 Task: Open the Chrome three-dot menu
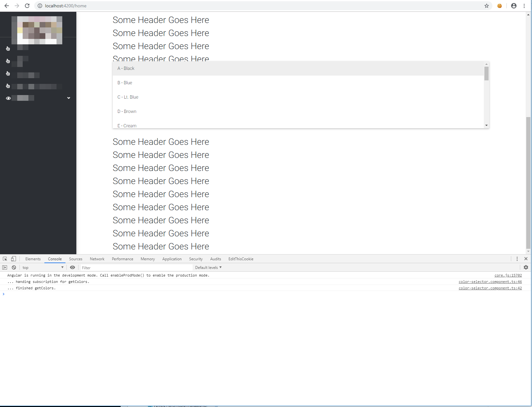(524, 6)
